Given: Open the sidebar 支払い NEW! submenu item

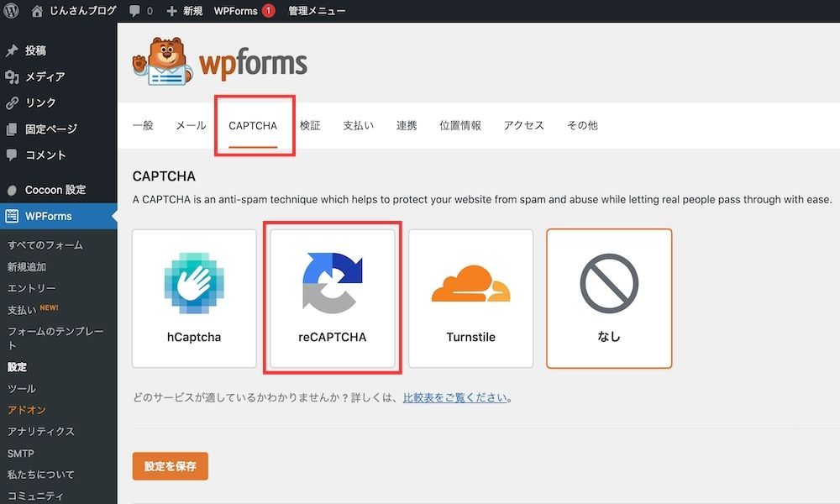Looking at the screenshot, I should 33,310.
